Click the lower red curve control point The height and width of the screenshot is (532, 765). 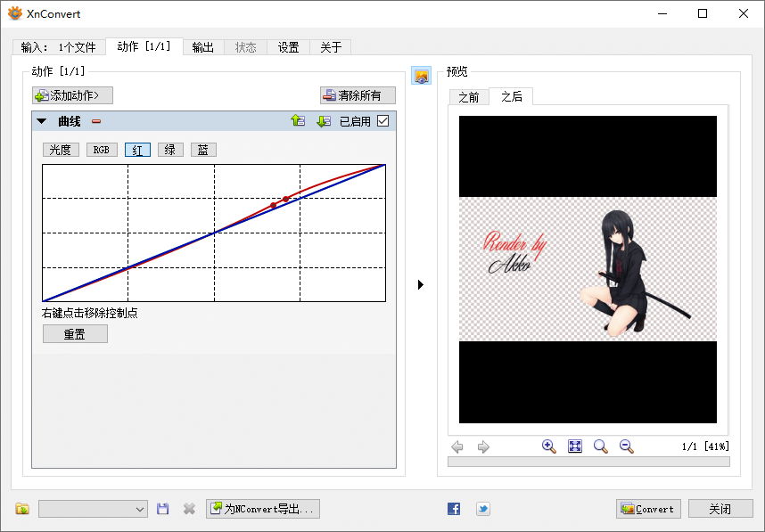(273, 205)
